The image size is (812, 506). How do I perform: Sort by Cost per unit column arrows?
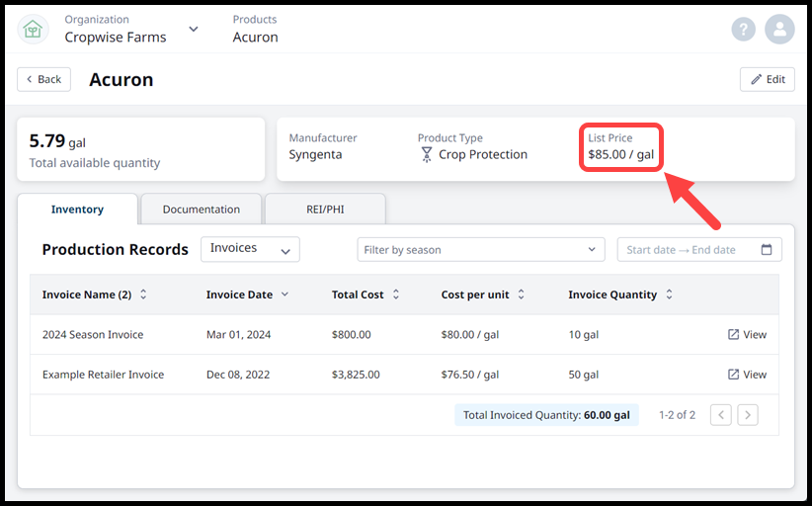click(x=521, y=295)
